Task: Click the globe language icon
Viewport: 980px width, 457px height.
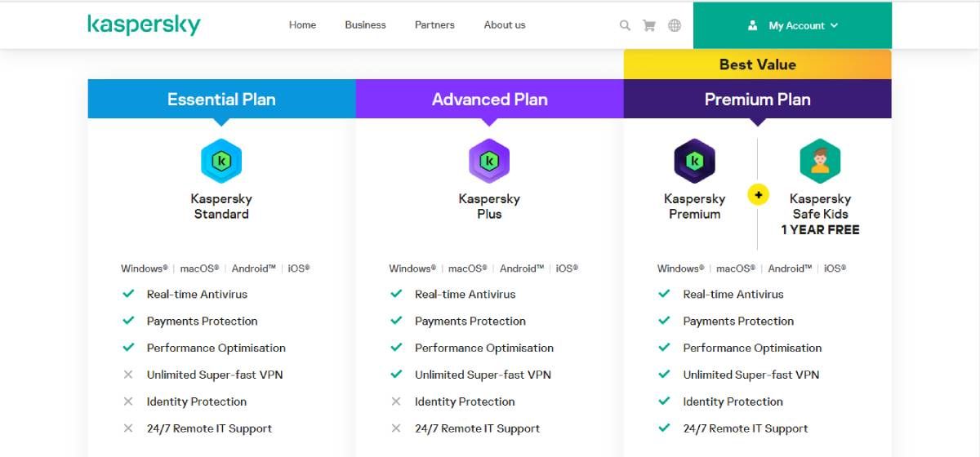Action: pos(675,25)
